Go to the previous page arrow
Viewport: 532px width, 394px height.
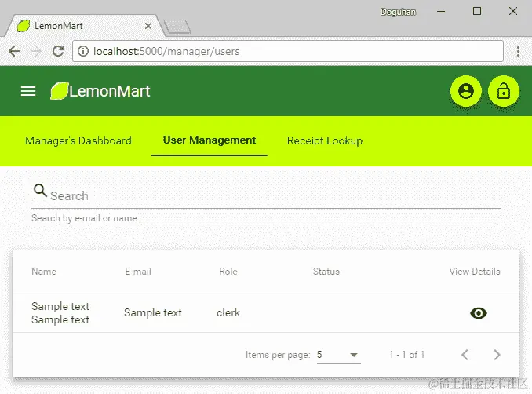point(465,355)
